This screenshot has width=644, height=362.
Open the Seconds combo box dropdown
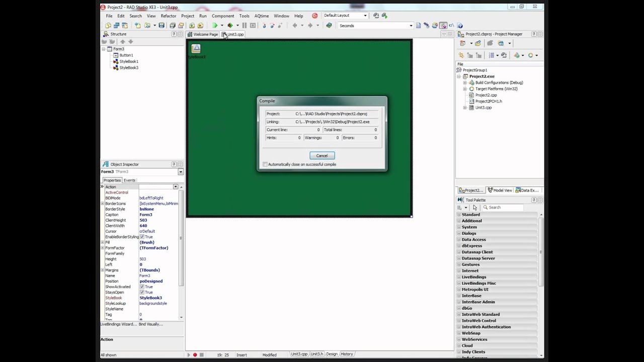[x=411, y=26]
